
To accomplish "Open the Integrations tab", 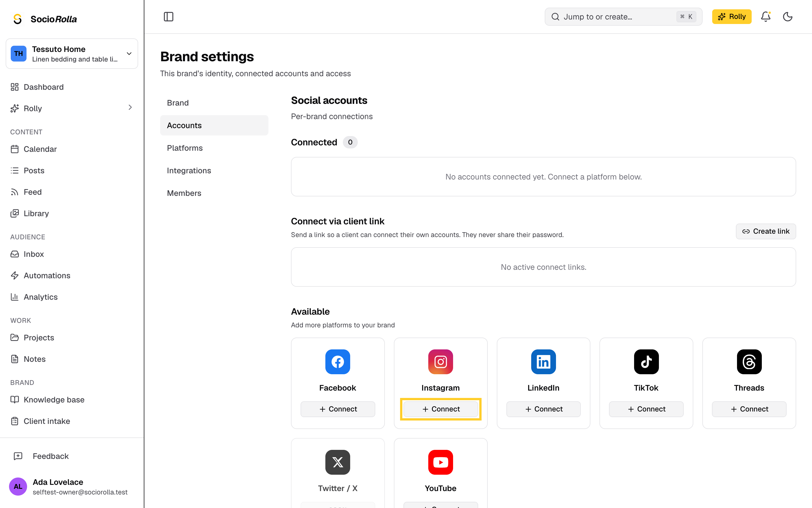I will [214, 170].
